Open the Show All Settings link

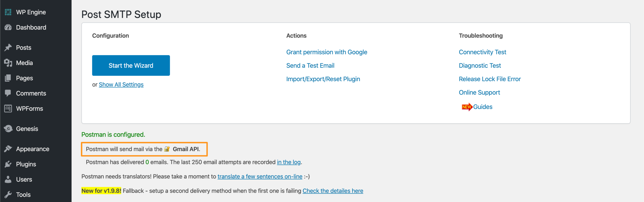coord(121,85)
